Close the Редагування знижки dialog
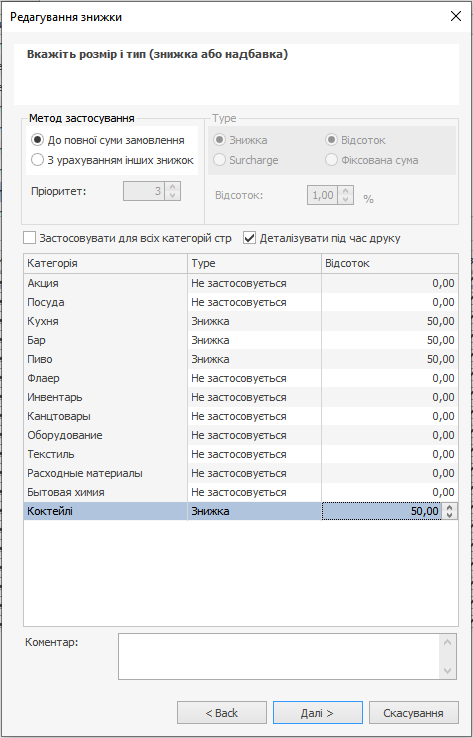Image resolution: width=473 pixels, height=738 pixels. point(456,16)
